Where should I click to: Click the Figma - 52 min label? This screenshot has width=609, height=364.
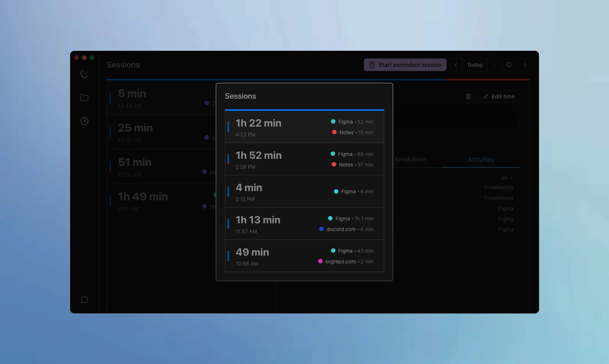point(356,122)
